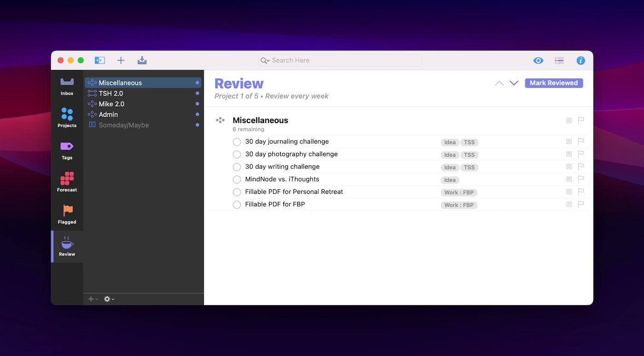
Task: Click TSS tag on writing challenge
Action: click(x=469, y=168)
